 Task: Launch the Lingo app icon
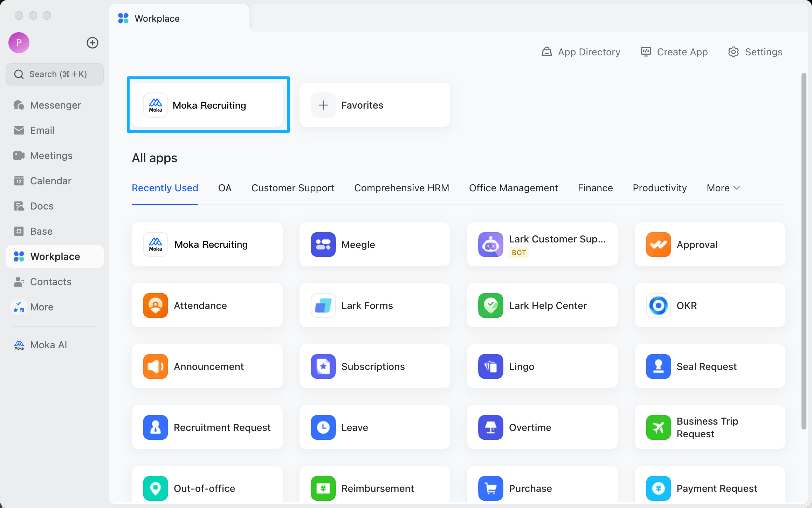[x=491, y=366]
